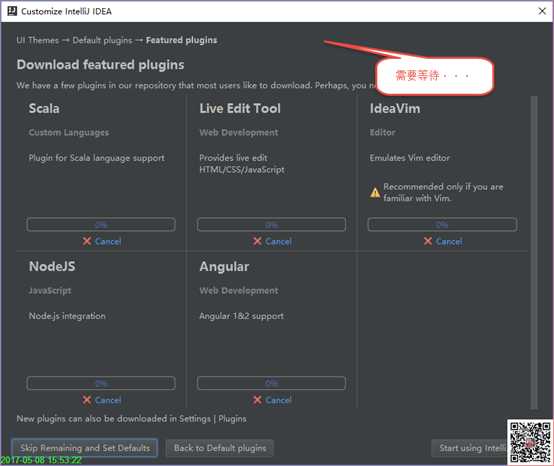The height and width of the screenshot is (466, 554).
Task: Cancel the Live Edit Tool download
Action: [278, 242]
